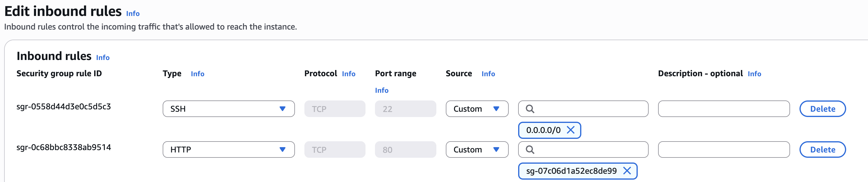Click search icon in SSH rule source field

point(530,109)
